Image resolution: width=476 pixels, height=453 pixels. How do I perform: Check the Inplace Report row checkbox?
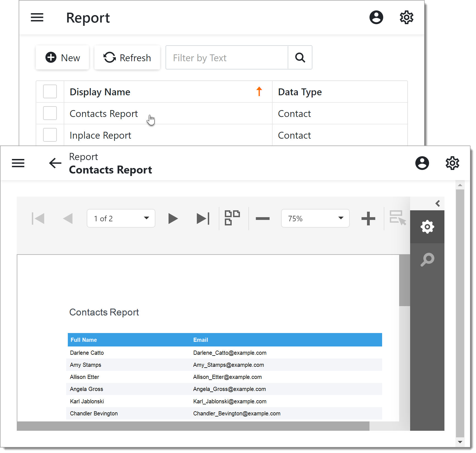pyautogui.click(x=50, y=135)
